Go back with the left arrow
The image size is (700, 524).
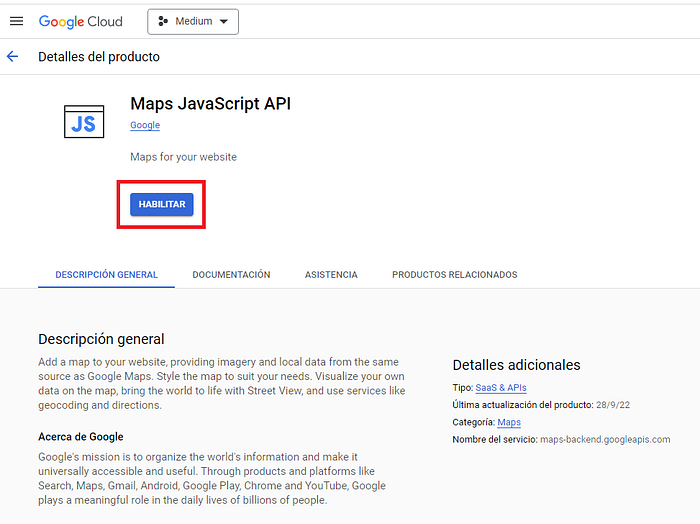click(12, 56)
